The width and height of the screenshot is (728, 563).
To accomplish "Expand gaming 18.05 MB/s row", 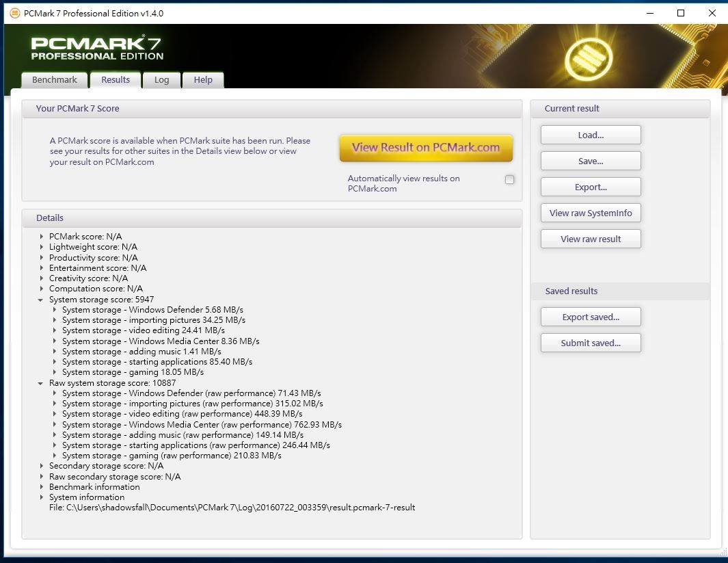I will tap(54, 372).
